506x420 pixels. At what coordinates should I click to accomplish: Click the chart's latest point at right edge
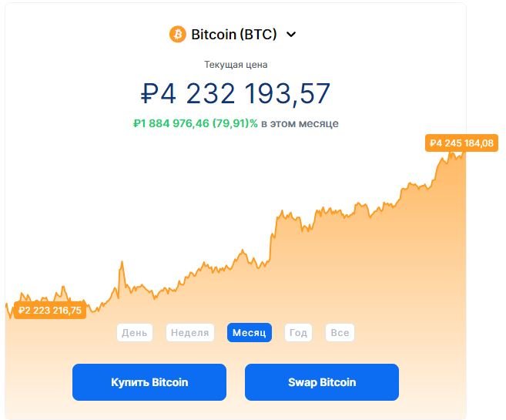pyautogui.click(x=464, y=154)
